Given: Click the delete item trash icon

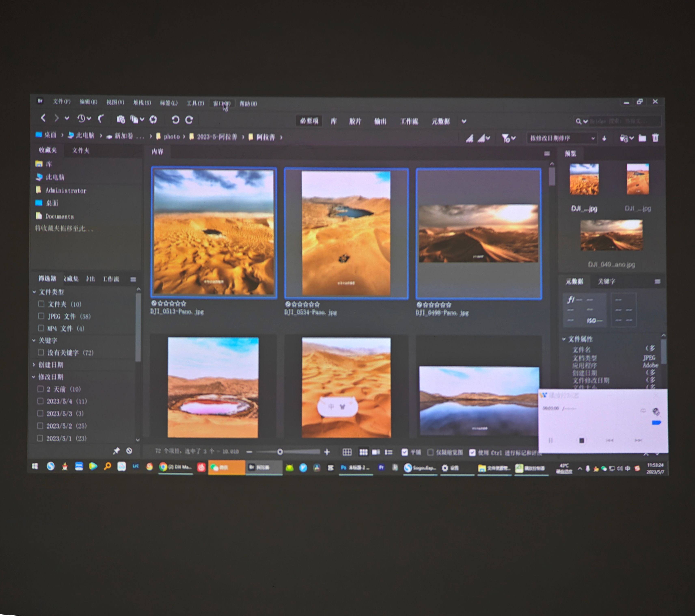Looking at the screenshot, I should pos(655,138).
